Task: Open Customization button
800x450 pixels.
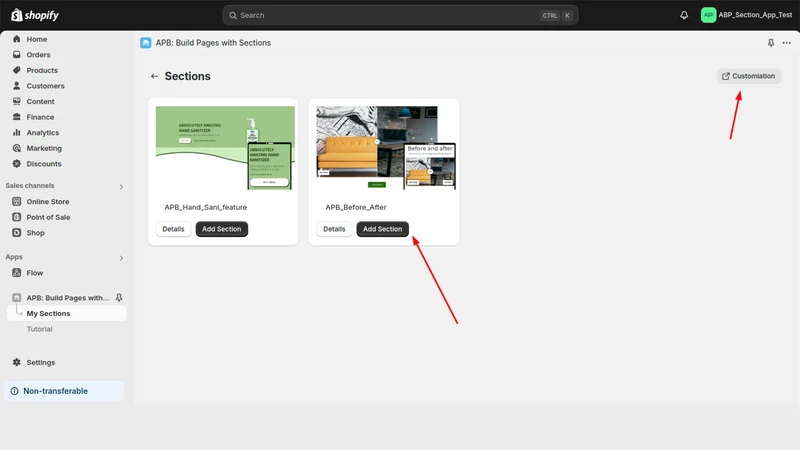Action: 748,76
